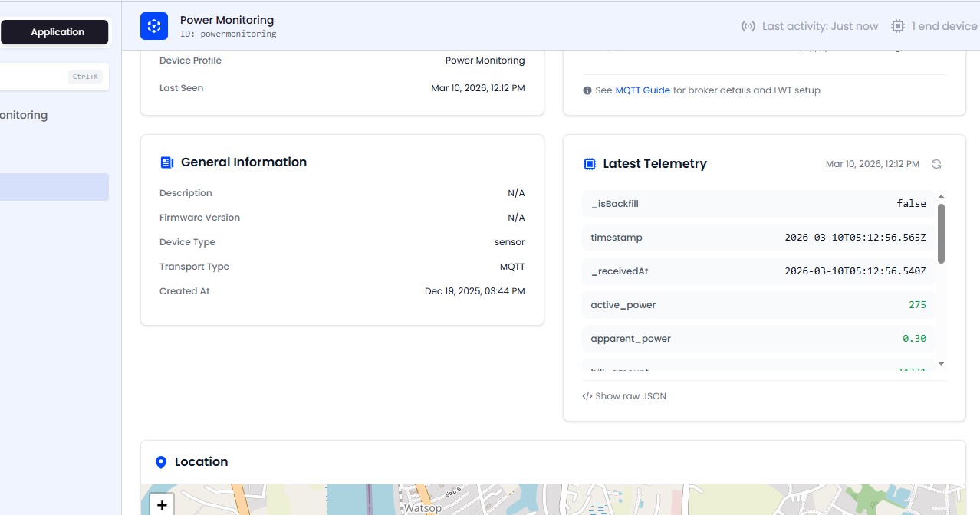
Task: Show raw JSON for telemetry
Action: [624, 396]
